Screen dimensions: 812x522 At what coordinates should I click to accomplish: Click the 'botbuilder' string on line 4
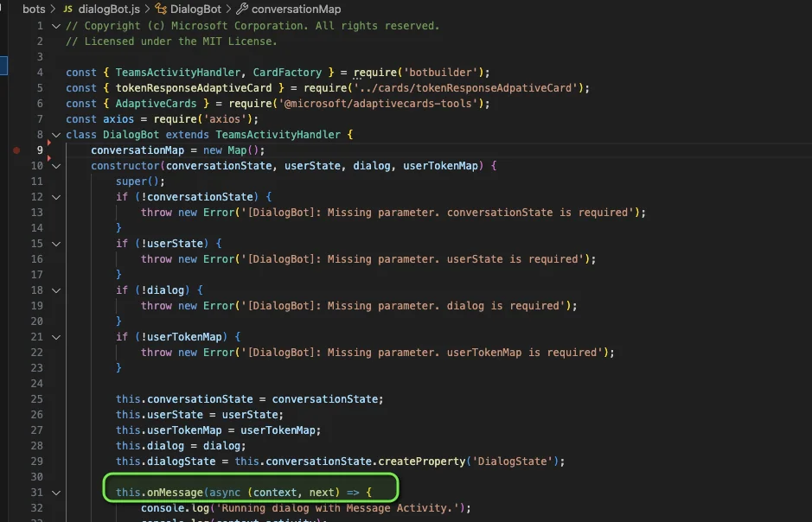click(440, 73)
